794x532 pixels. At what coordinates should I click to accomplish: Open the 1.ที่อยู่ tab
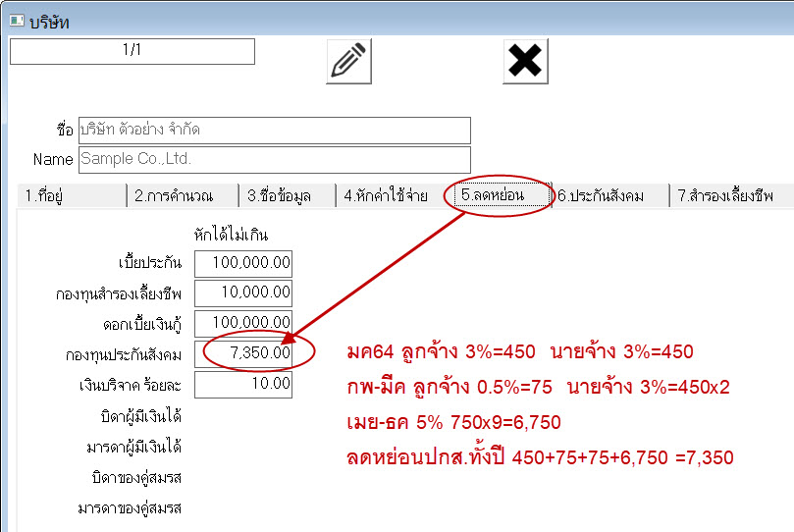click(69, 195)
